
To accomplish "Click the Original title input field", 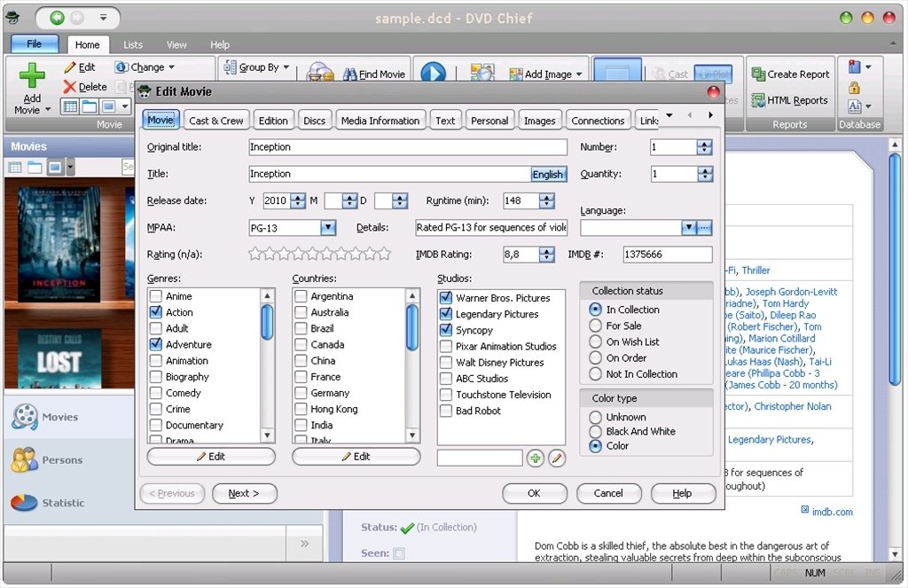I will (x=408, y=147).
